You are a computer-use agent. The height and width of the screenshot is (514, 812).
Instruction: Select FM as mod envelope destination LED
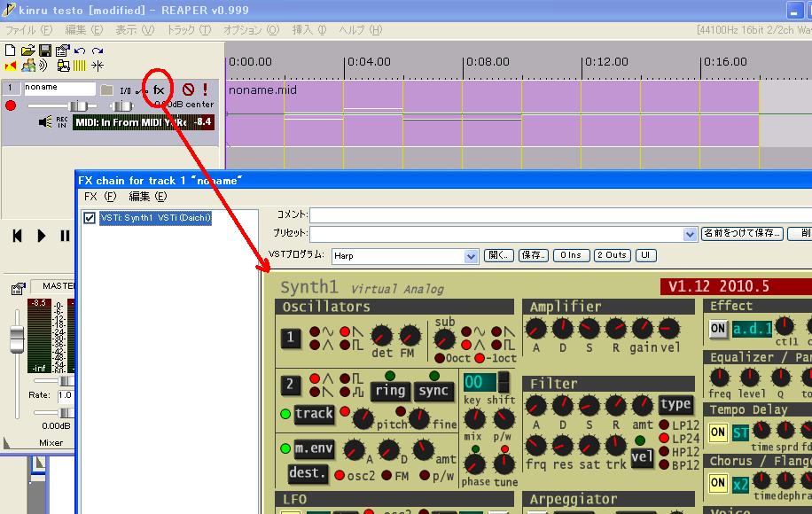tap(386, 475)
